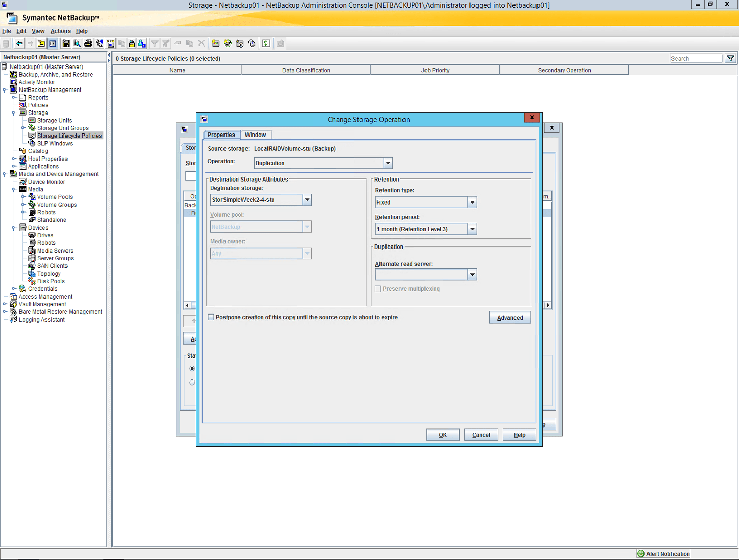The image size is (739, 560).
Task: Click inside the Search field
Action: click(696, 58)
